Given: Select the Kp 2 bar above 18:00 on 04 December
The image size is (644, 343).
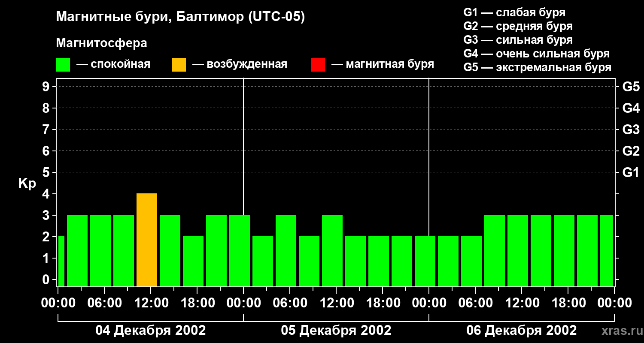Looking at the screenshot, I should (x=193, y=262).
